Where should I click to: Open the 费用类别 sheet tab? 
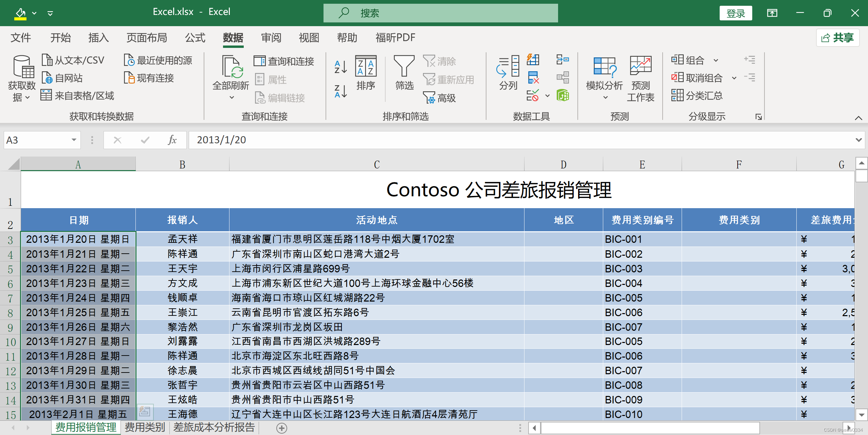click(x=145, y=427)
